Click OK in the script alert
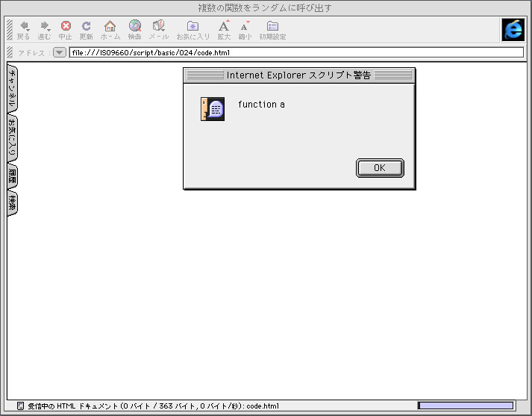This screenshot has width=532, height=416. [380, 168]
